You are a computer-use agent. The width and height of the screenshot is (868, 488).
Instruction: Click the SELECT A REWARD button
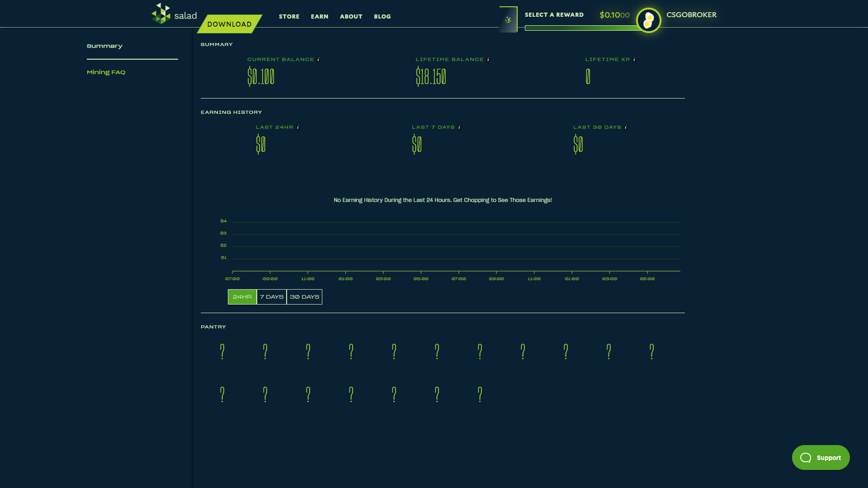coord(554,14)
